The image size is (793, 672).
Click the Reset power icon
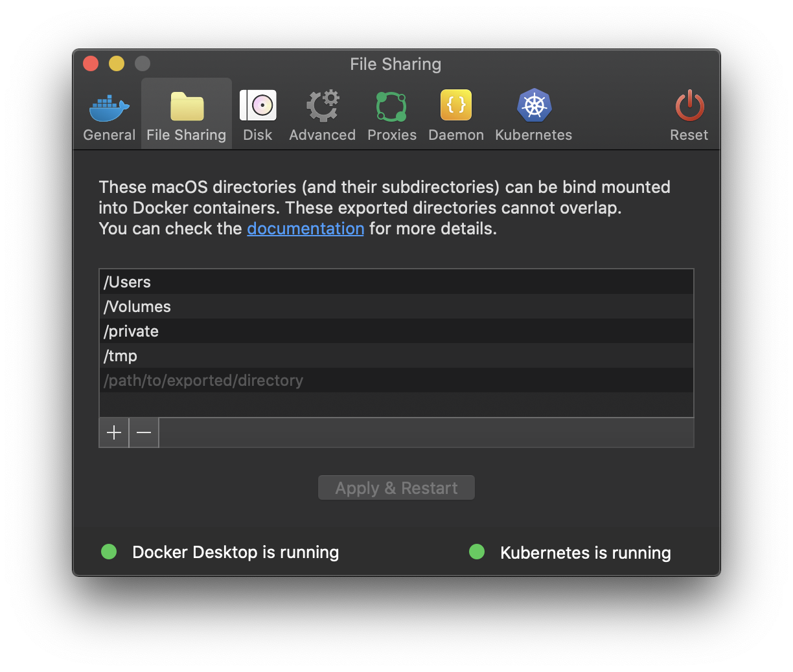click(689, 106)
